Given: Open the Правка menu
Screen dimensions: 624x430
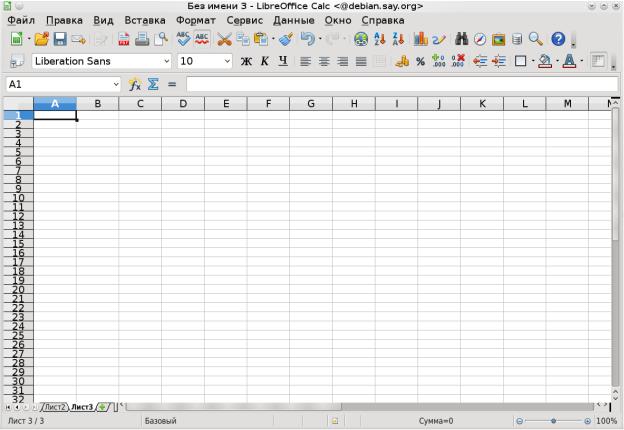Looking at the screenshot, I should coord(64,20).
